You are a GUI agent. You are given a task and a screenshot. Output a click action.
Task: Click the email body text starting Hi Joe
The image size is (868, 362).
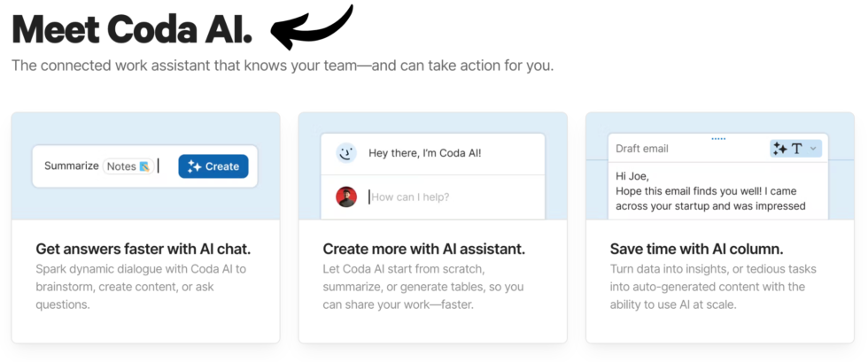710,191
